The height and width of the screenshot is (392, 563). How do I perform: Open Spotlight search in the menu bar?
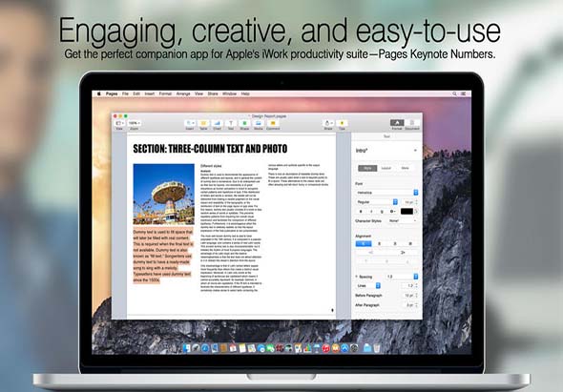(x=454, y=93)
